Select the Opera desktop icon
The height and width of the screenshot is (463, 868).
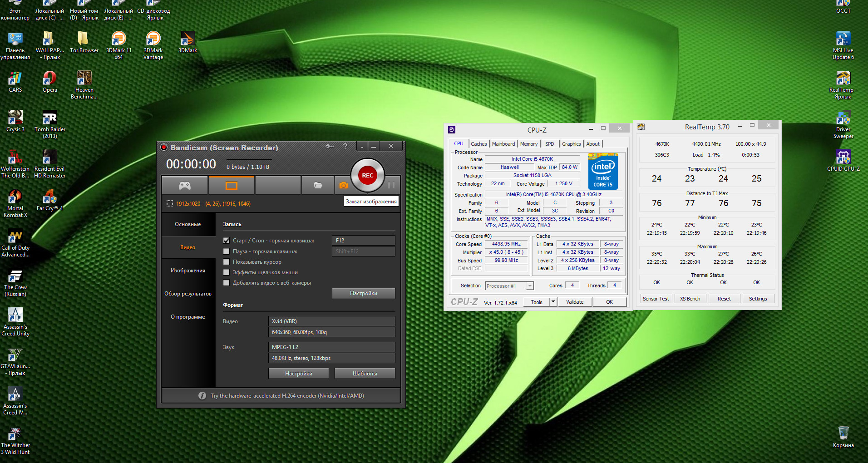[50, 82]
